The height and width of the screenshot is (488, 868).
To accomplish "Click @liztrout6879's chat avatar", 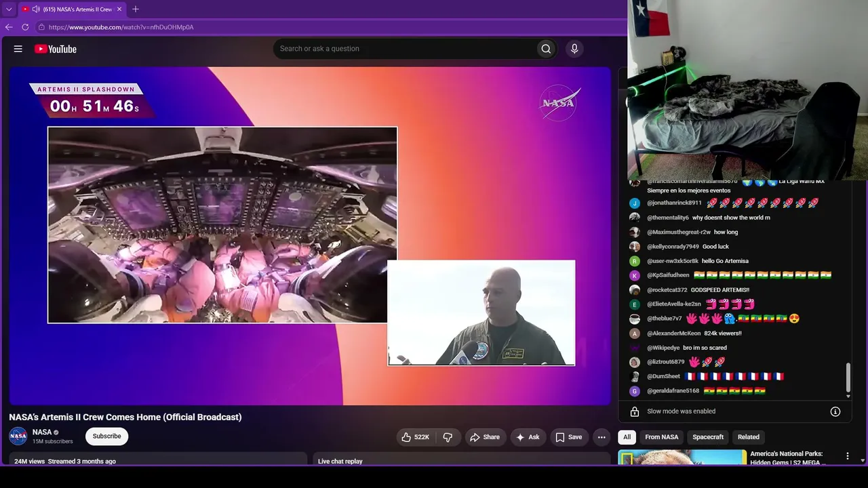I will tap(635, 362).
